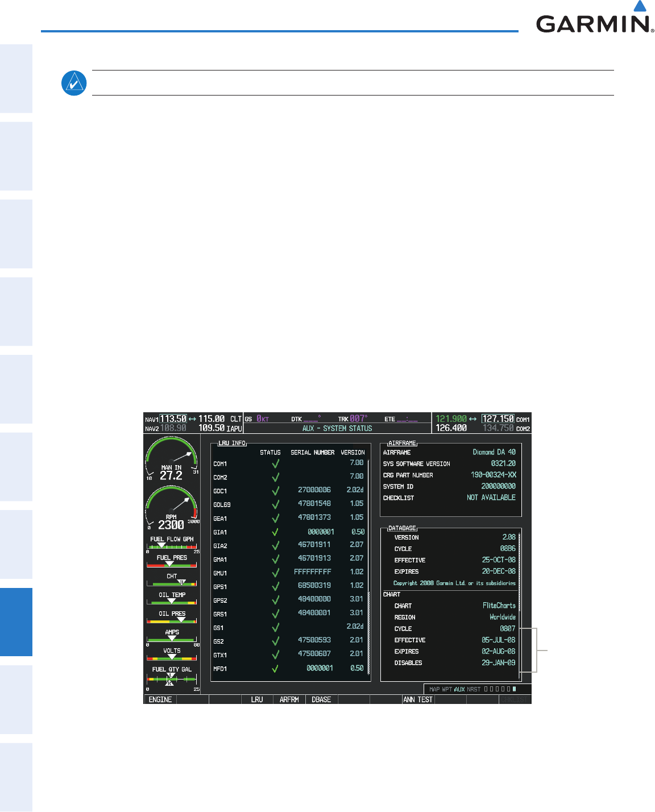The height and width of the screenshot is (812, 655).
Task: Click the AUX page group label
Action: [x=459, y=689]
